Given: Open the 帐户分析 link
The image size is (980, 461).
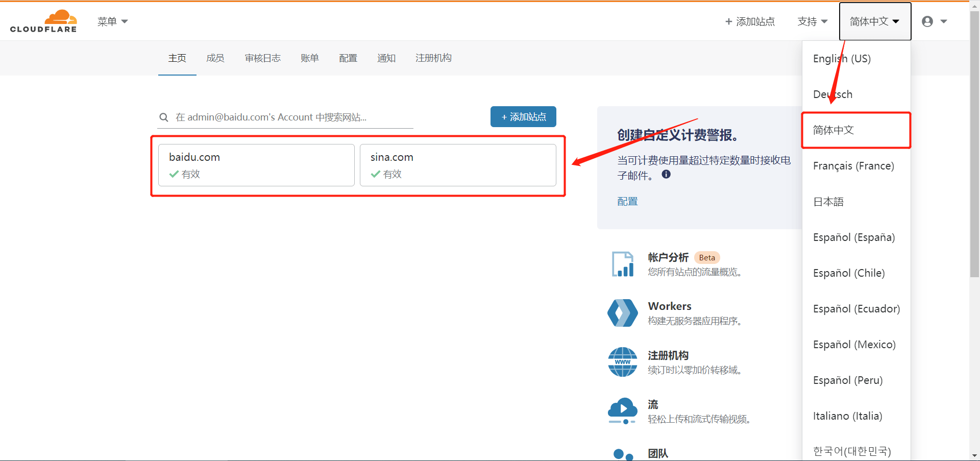Looking at the screenshot, I should [668, 257].
